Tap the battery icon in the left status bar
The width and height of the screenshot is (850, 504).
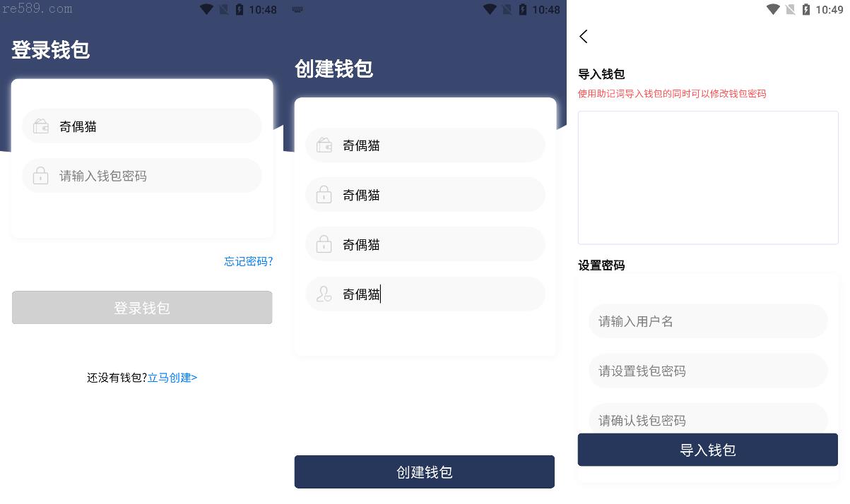click(239, 9)
